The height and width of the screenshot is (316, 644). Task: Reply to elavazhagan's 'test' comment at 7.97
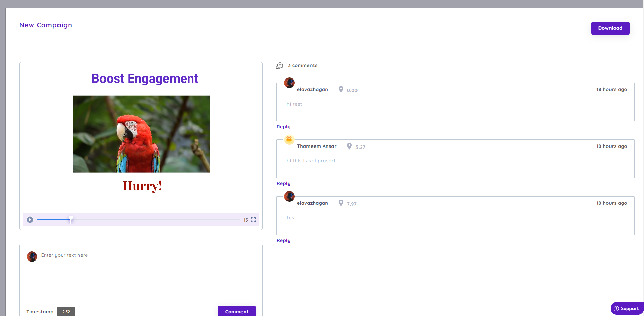283,240
